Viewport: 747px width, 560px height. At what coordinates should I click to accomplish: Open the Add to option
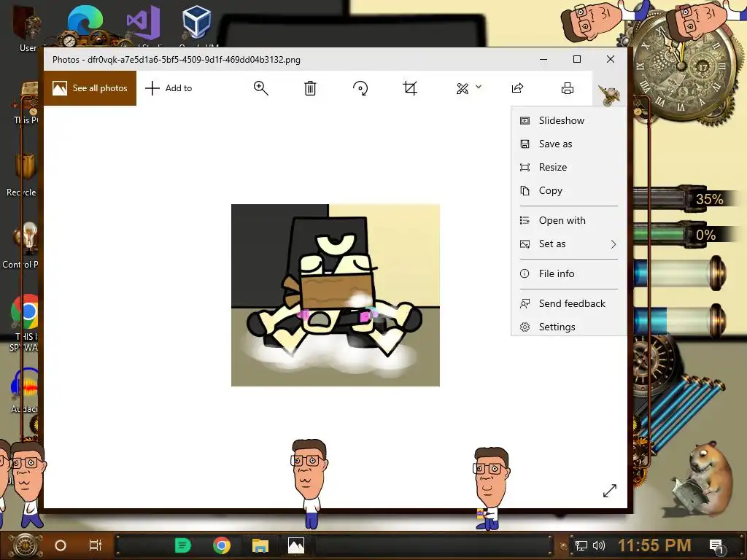pyautogui.click(x=169, y=88)
